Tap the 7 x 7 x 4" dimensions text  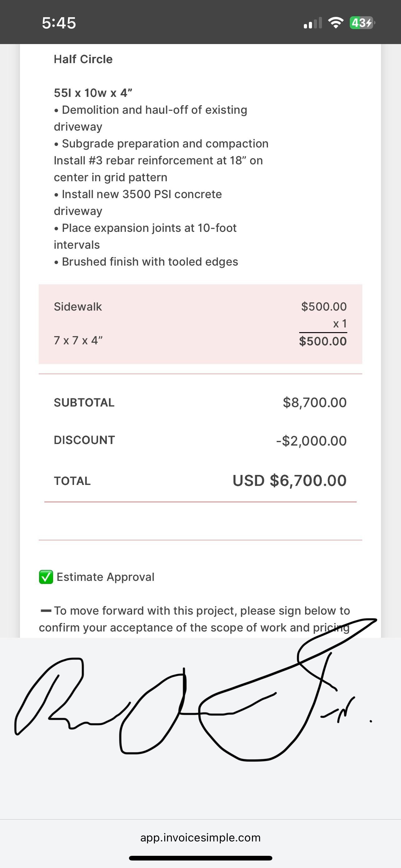[x=78, y=340]
